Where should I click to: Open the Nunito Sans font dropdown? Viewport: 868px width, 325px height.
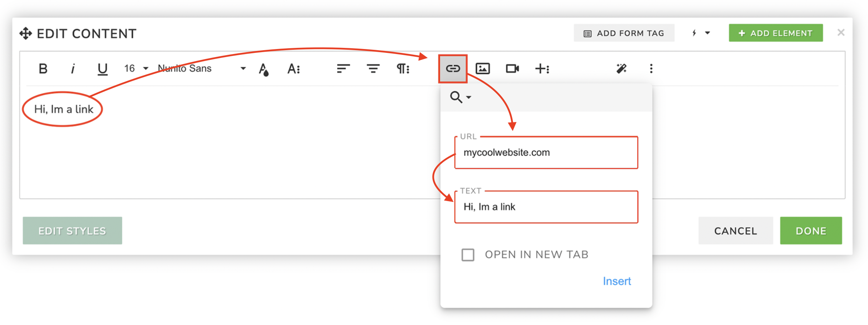coord(202,69)
